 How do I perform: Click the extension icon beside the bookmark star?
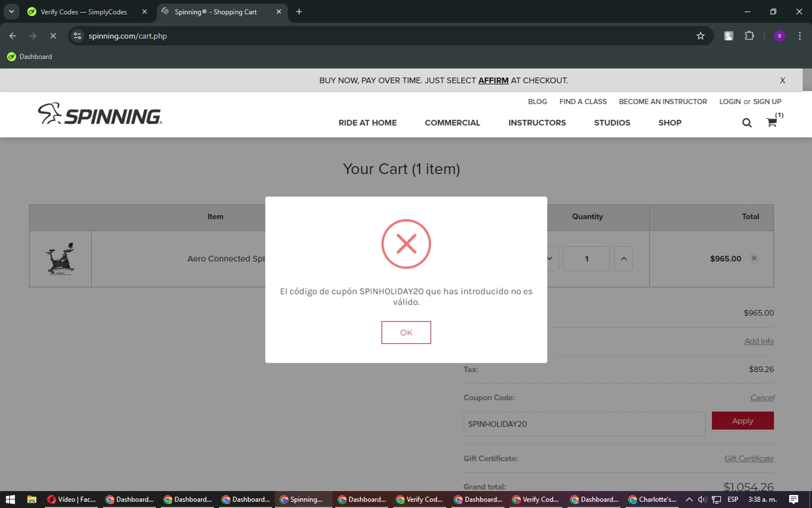pyautogui.click(x=729, y=36)
